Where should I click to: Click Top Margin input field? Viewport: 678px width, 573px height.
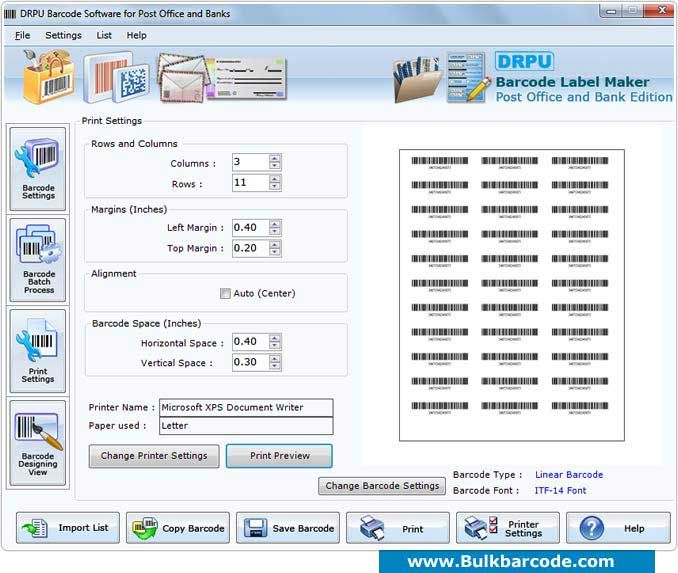(251, 248)
